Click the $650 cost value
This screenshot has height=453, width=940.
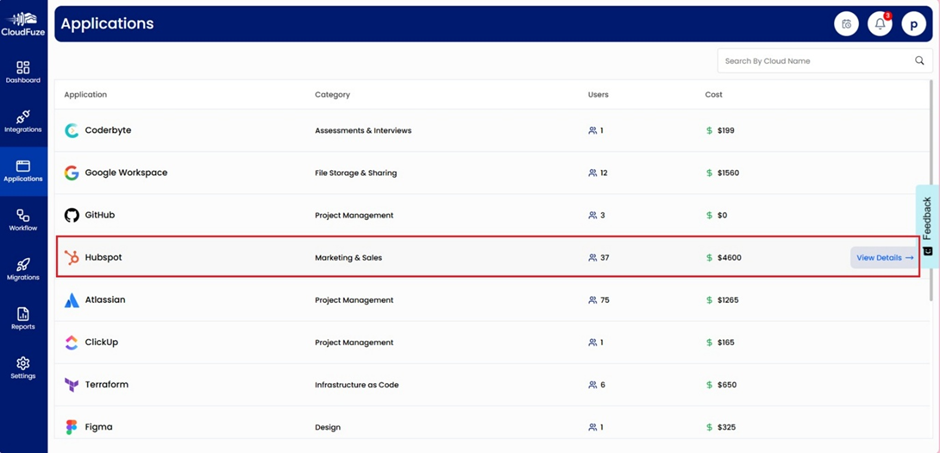click(727, 385)
